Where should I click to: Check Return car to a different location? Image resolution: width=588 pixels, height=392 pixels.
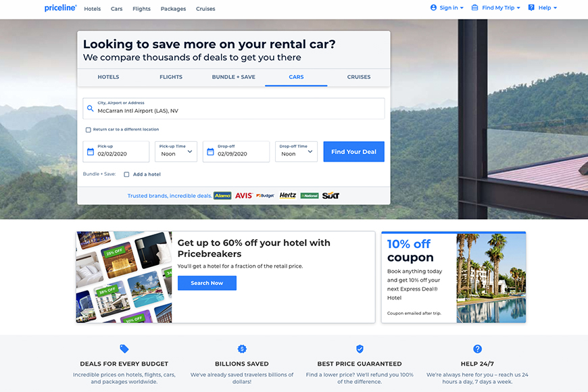pos(88,130)
